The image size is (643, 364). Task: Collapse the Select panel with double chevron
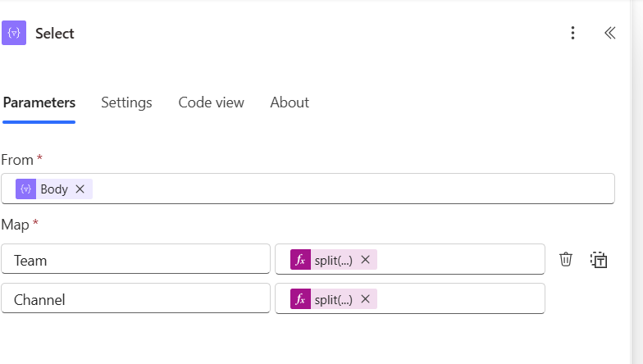(x=609, y=34)
